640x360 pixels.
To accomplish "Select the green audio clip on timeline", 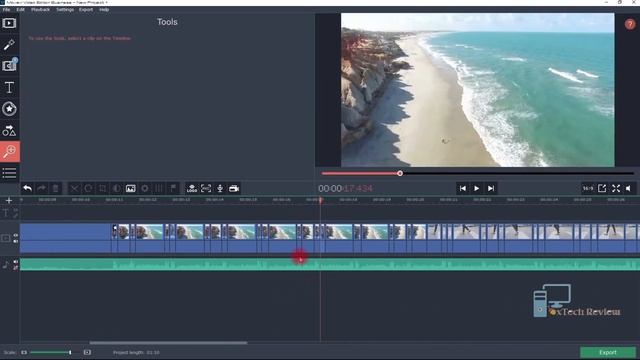I will [330, 264].
